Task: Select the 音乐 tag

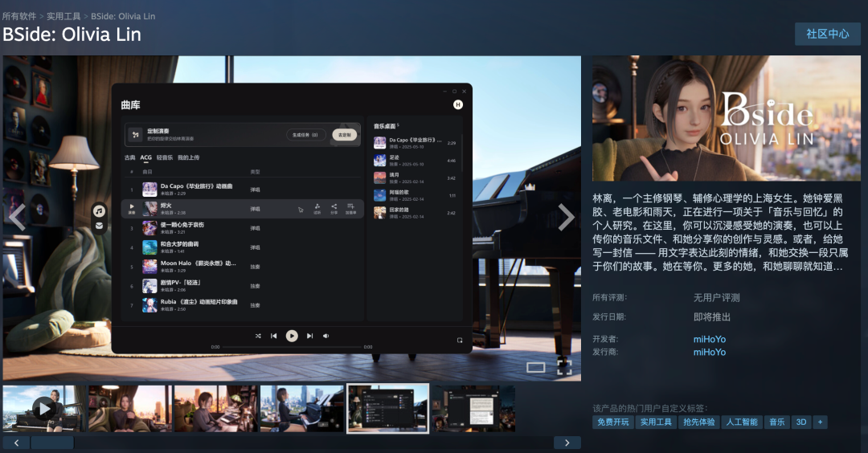Action: tap(776, 422)
